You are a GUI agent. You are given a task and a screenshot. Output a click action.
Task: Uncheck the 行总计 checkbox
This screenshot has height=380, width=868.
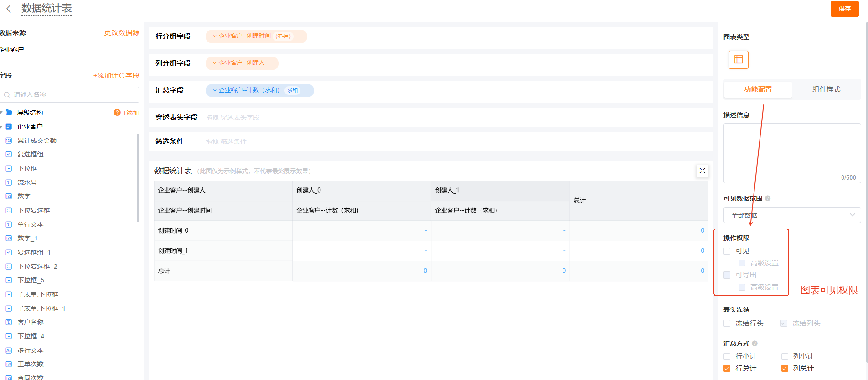pyautogui.click(x=727, y=369)
